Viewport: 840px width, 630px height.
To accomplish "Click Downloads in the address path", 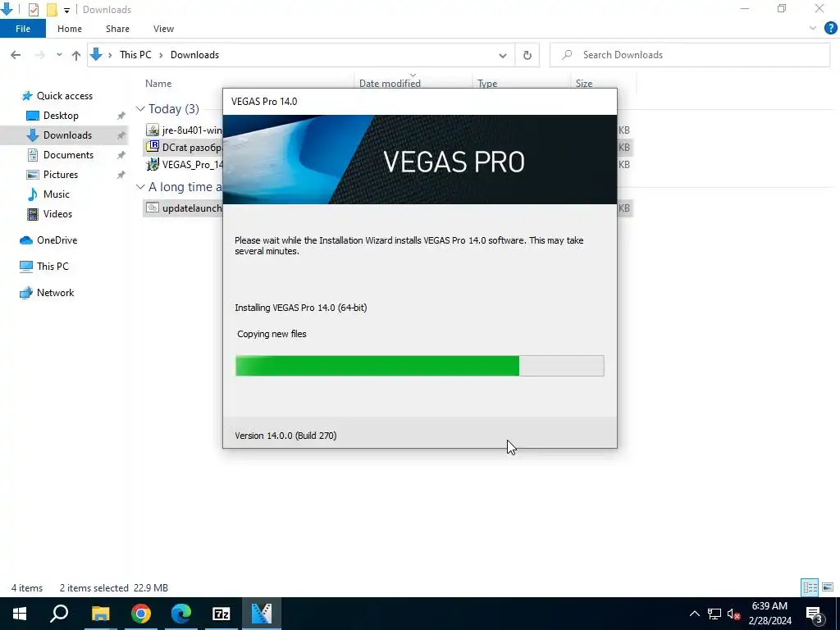I will click(194, 55).
